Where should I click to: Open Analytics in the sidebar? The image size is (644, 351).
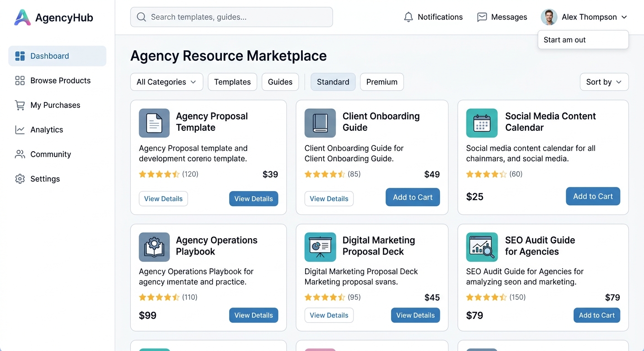click(57, 130)
